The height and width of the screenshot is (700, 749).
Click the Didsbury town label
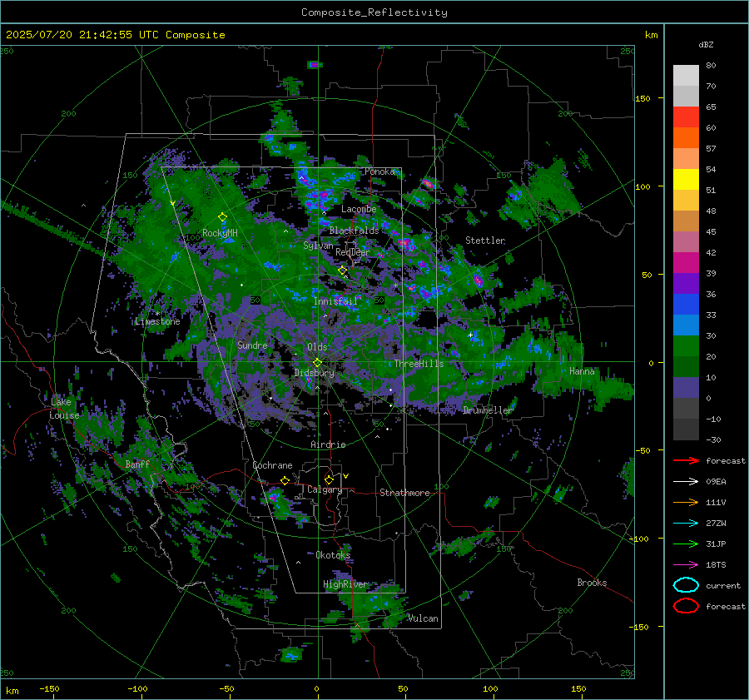pos(315,373)
